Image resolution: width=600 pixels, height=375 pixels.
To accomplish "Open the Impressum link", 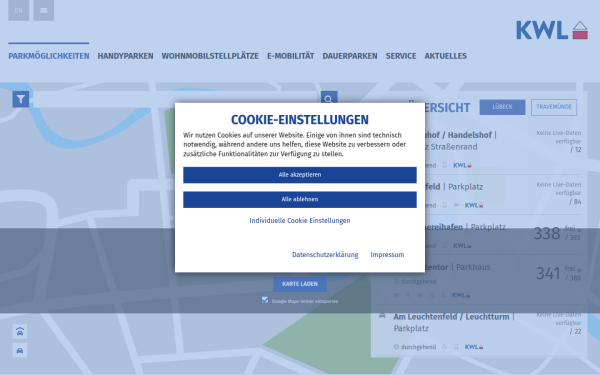I will tap(387, 255).
